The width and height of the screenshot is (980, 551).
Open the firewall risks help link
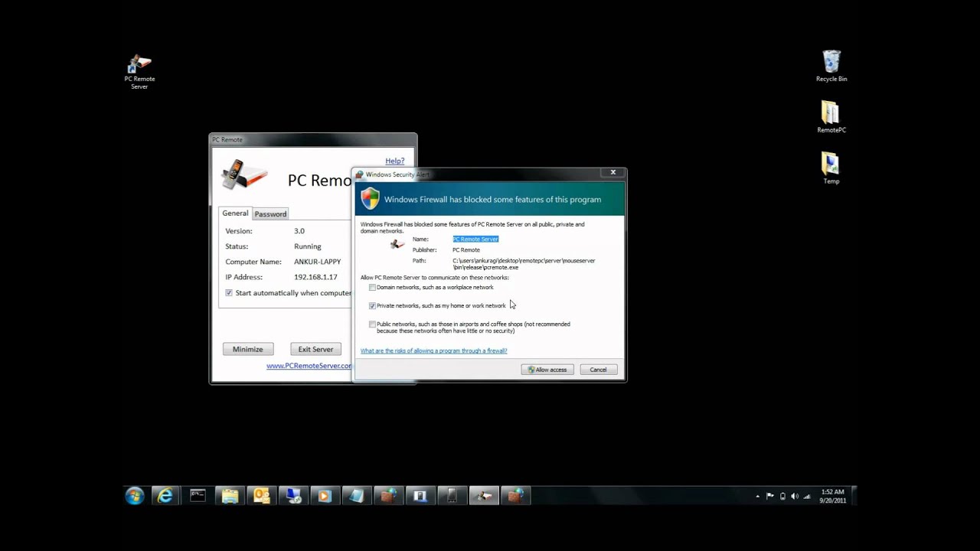click(x=433, y=350)
